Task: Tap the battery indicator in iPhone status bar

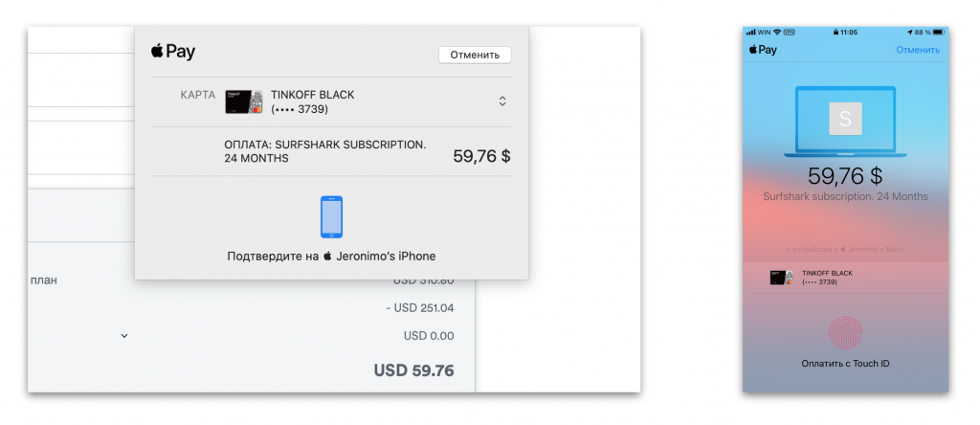Action: click(938, 32)
